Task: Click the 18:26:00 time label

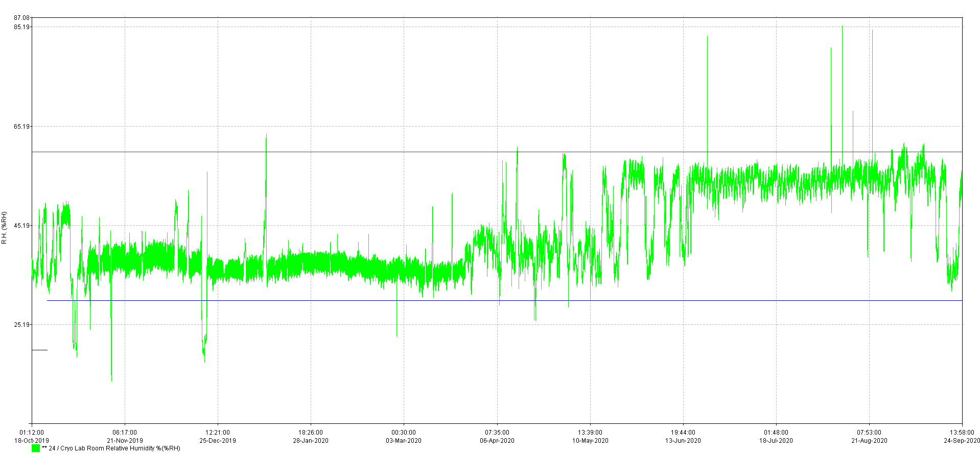Action: point(311,433)
